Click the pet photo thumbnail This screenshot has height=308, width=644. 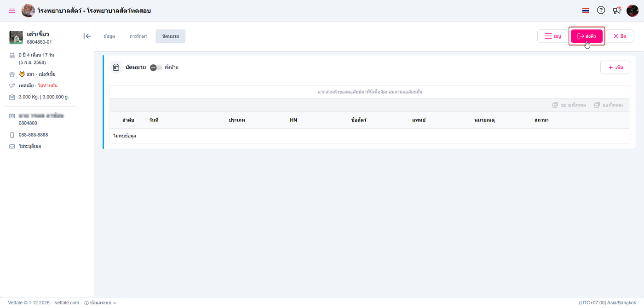16,37
